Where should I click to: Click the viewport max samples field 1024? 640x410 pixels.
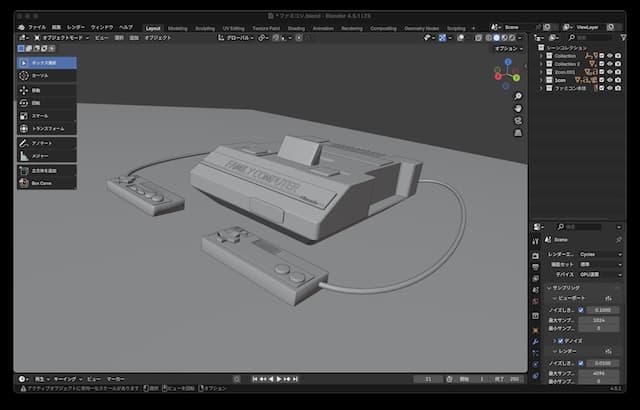(x=599, y=320)
